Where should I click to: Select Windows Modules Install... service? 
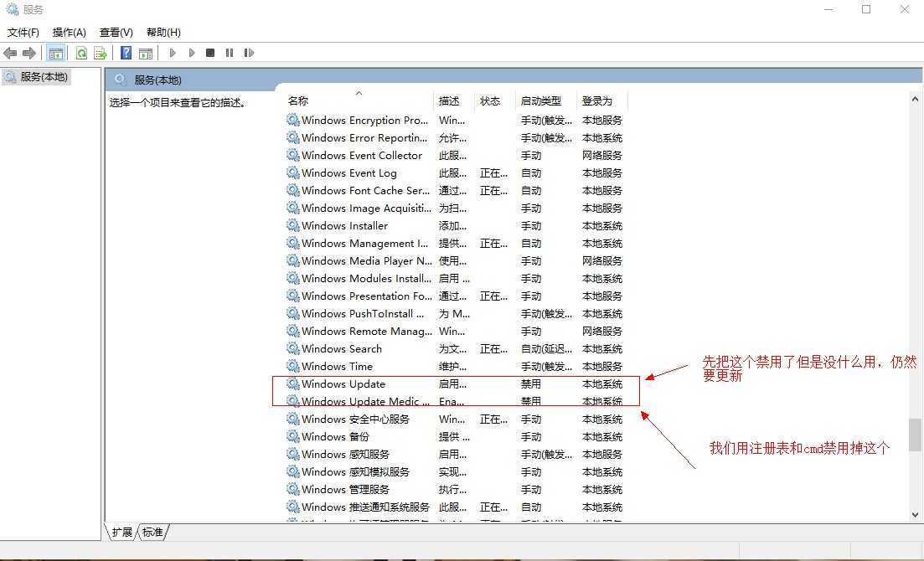point(454,279)
